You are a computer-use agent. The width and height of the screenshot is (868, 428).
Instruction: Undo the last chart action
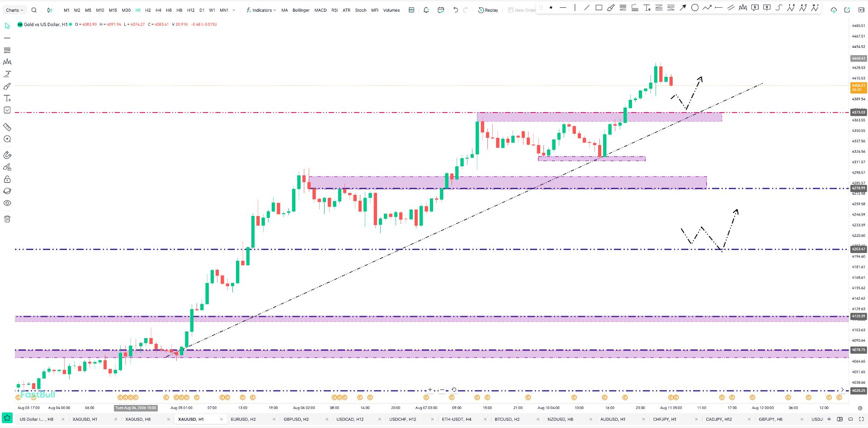[x=456, y=10]
